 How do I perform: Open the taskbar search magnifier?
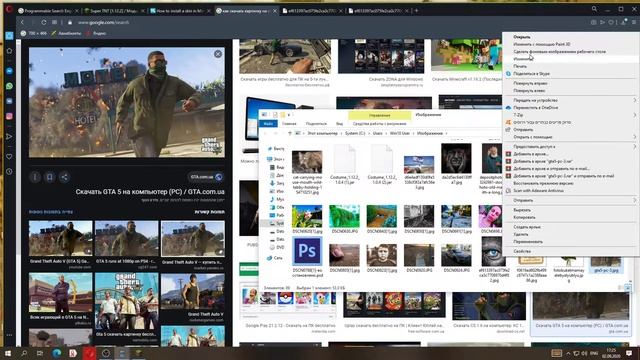(24, 353)
